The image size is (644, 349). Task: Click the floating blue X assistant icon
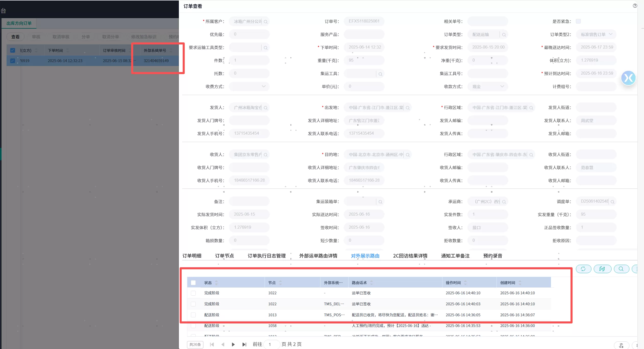(628, 78)
